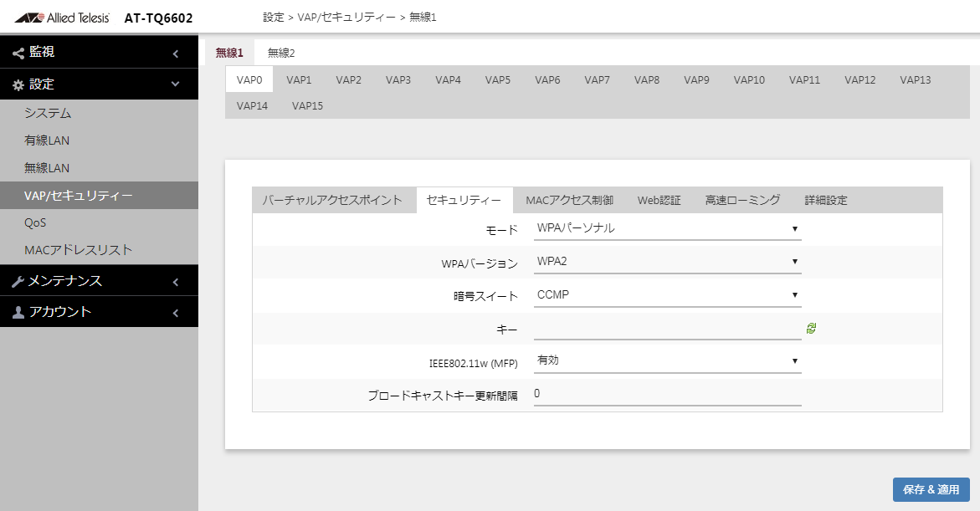Open the 詳細設定 tab
The height and width of the screenshot is (511, 980).
(x=826, y=201)
